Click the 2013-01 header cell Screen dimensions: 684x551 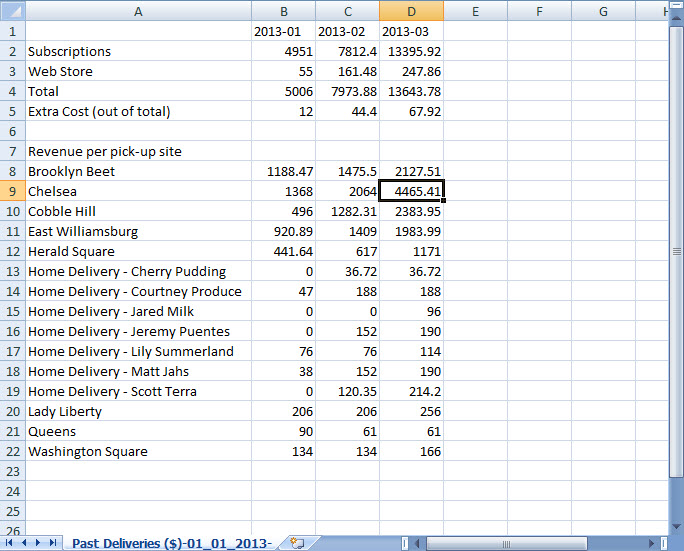pos(284,31)
